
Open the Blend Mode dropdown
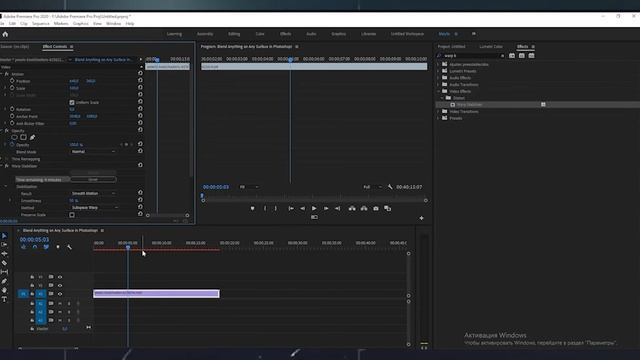[x=93, y=151]
